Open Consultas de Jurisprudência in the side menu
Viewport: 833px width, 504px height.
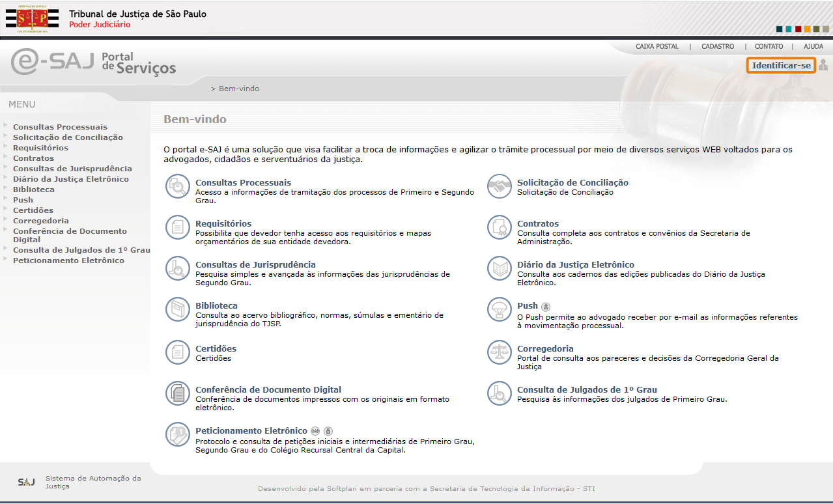click(x=72, y=169)
